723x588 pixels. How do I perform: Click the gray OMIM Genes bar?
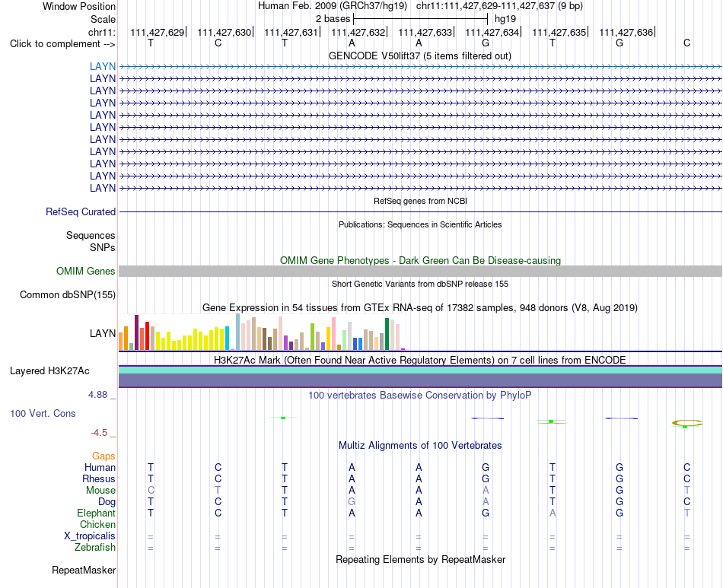420,271
